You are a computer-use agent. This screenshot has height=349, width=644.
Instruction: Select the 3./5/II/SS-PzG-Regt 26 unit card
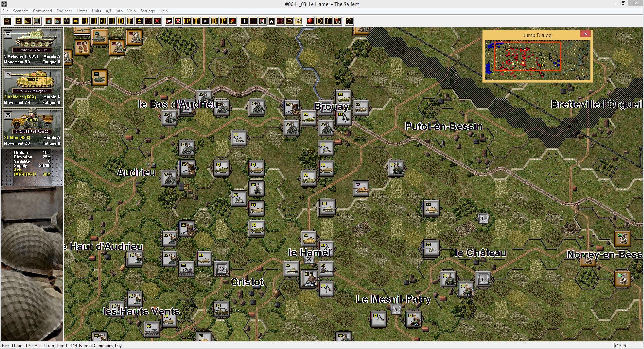pyautogui.click(x=32, y=128)
